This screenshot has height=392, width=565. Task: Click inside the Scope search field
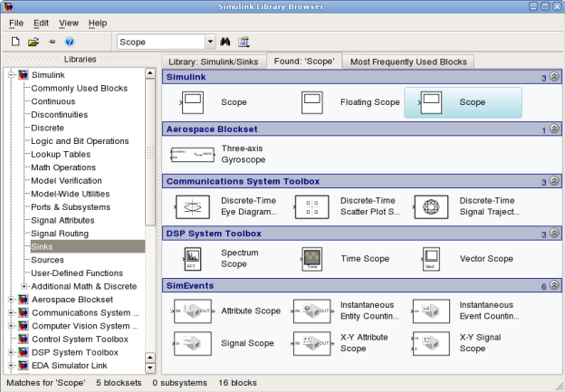[161, 42]
